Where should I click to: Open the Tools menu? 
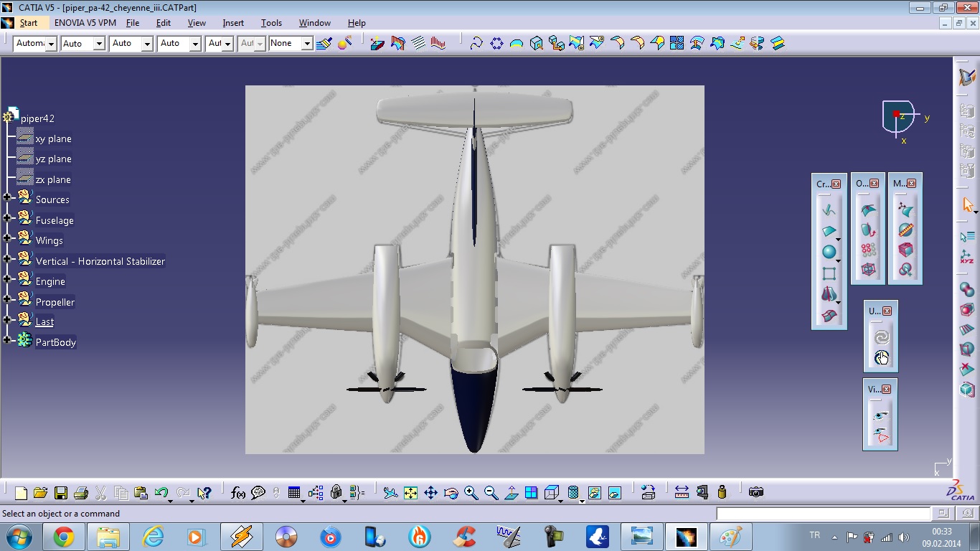271,23
